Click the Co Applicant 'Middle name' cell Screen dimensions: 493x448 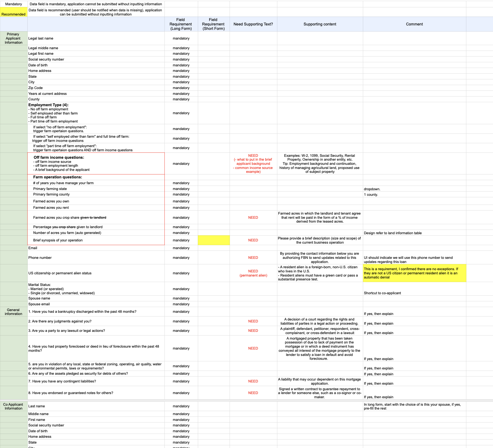click(96, 414)
